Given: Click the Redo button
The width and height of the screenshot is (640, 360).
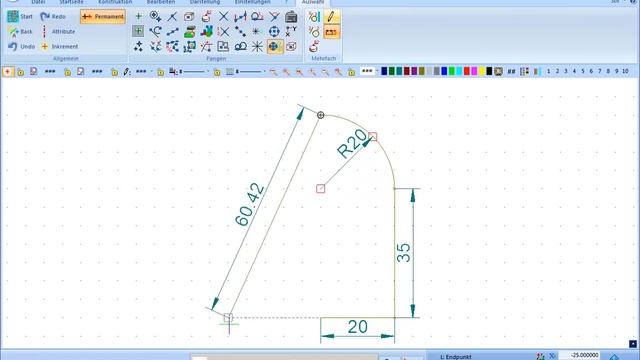Looking at the screenshot, I should coord(53,17).
